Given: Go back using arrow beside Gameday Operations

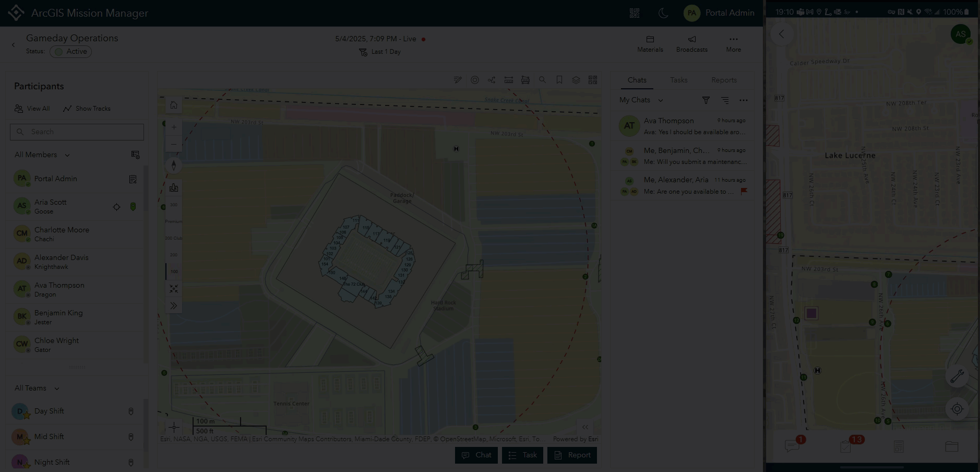Looking at the screenshot, I should click(x=14, y=45).
